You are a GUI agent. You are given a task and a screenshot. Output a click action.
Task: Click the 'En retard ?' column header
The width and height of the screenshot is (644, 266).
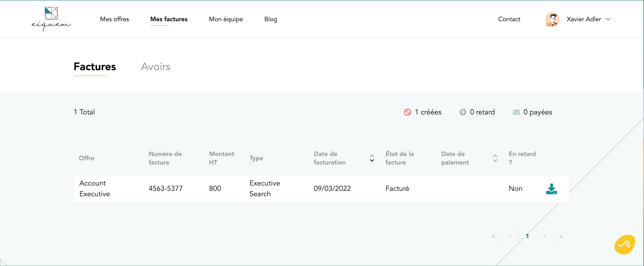point(522,158)
